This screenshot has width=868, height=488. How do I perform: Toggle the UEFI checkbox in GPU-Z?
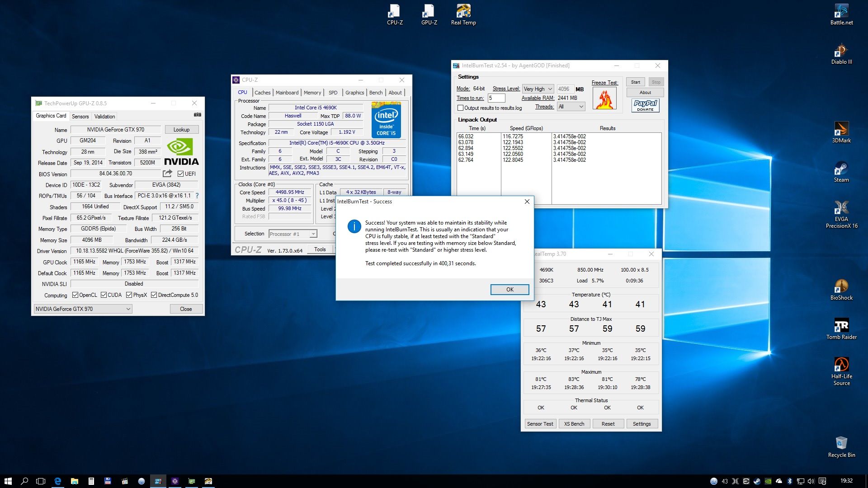(x=180, y=174)
